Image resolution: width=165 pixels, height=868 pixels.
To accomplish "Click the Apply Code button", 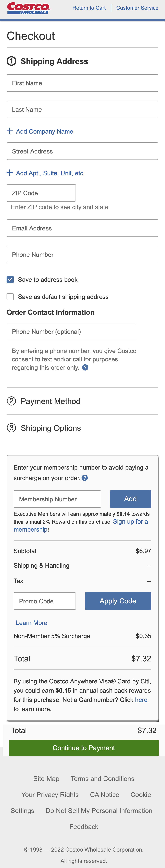I will point(118,601).
